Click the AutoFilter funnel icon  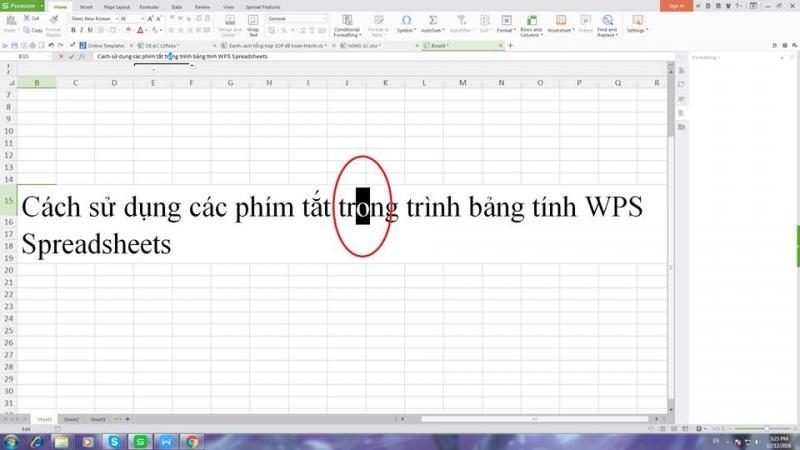[461, 20]
